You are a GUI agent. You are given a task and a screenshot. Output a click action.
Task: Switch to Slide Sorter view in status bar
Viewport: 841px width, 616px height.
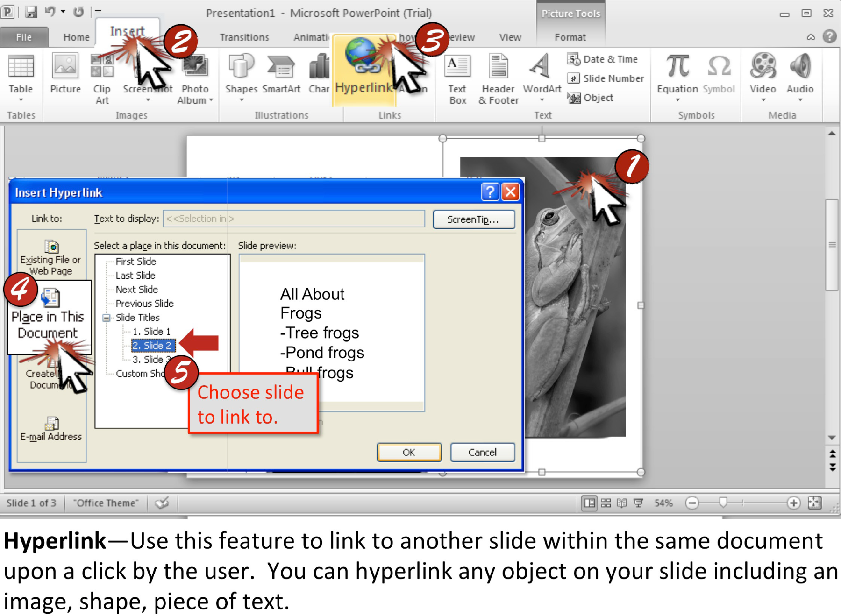pos(606,503)
